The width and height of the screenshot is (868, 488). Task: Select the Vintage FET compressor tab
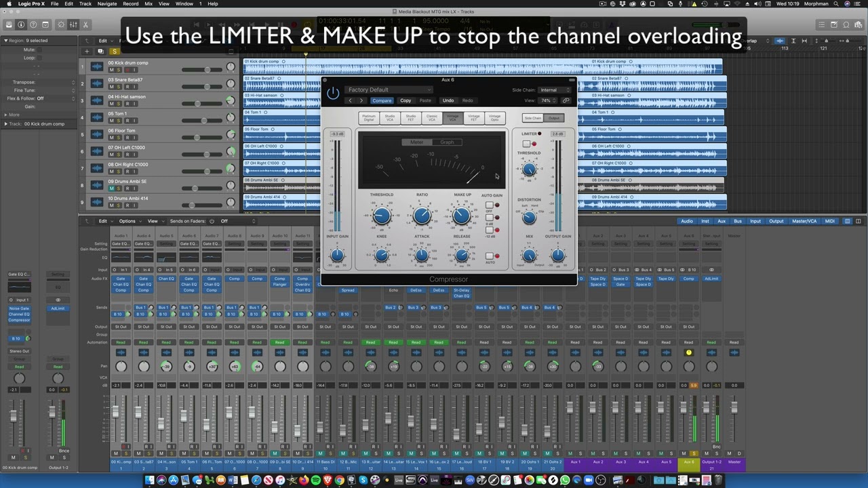coord(473,118)
